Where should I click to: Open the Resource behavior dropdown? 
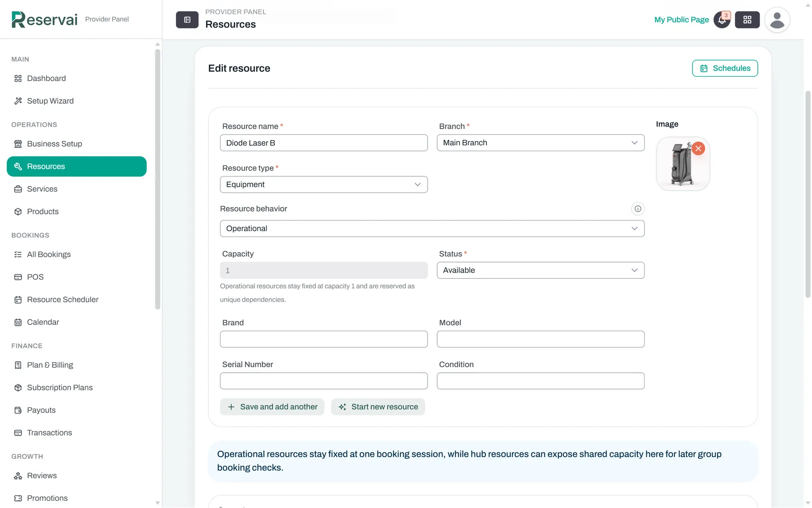(432, 229)
